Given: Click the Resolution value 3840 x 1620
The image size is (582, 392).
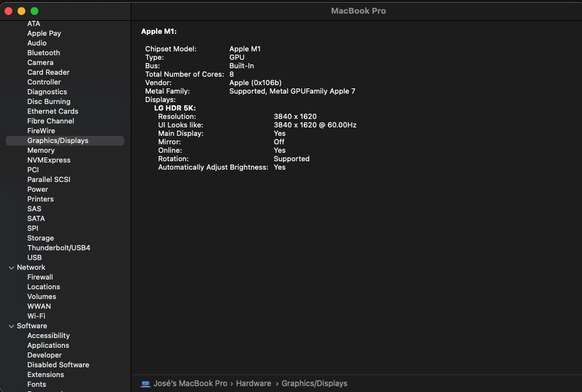Looking at the screenshot, I should click(x=295, y=116).
